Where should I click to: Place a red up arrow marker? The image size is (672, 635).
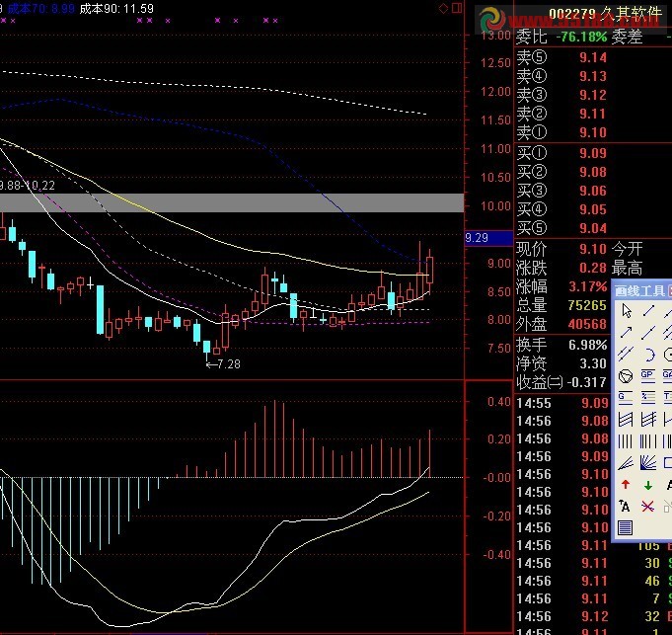tap(626, 485)
